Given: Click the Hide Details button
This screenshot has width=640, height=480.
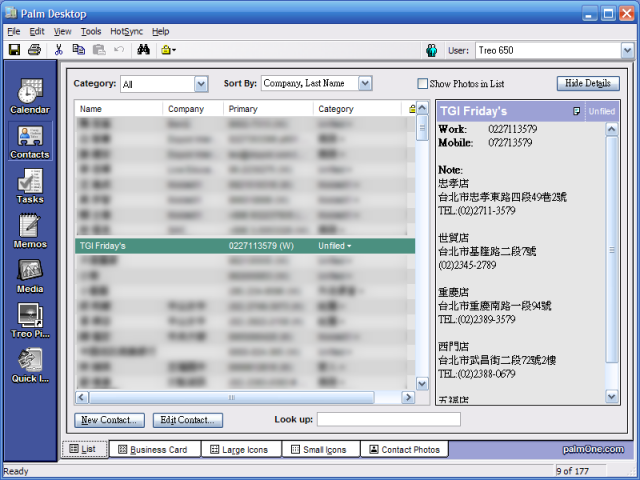Looking at the screenshot, I should click(588, 83).
